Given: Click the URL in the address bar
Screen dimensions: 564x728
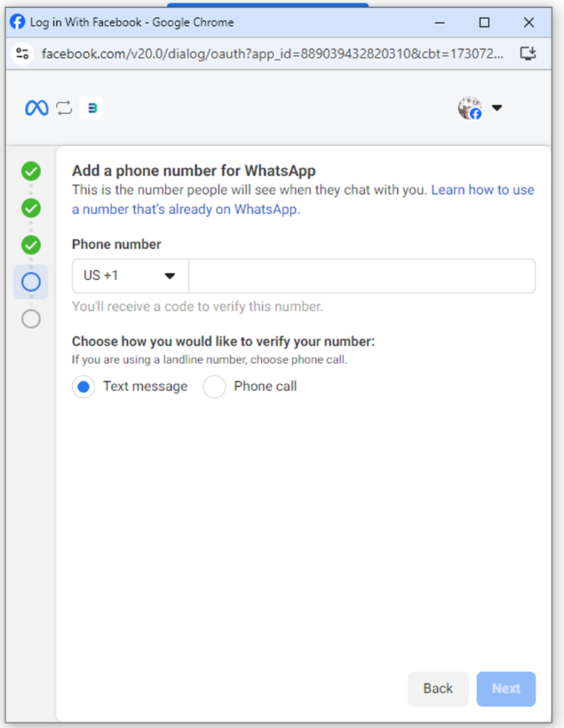Looking at the screenshot, I should point(272,54).
